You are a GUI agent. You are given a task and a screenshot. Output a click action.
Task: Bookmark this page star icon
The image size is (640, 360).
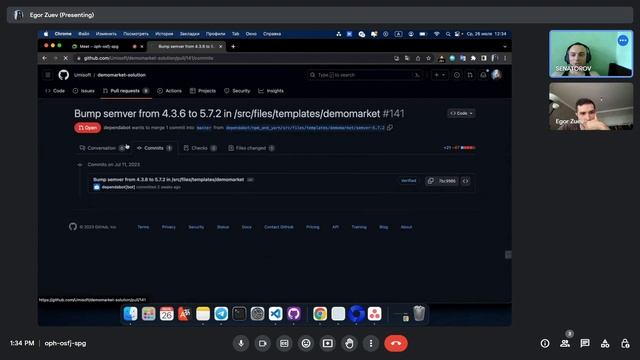(429, 58)
